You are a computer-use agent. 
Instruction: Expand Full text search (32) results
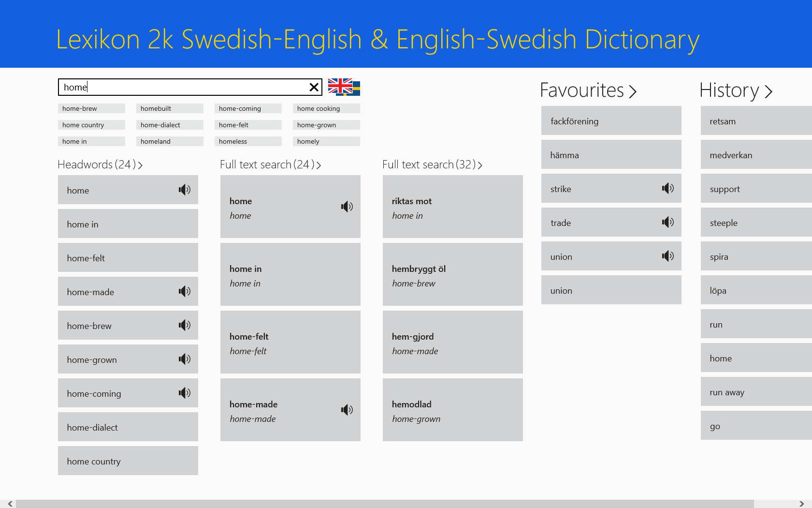click(432, 165)
